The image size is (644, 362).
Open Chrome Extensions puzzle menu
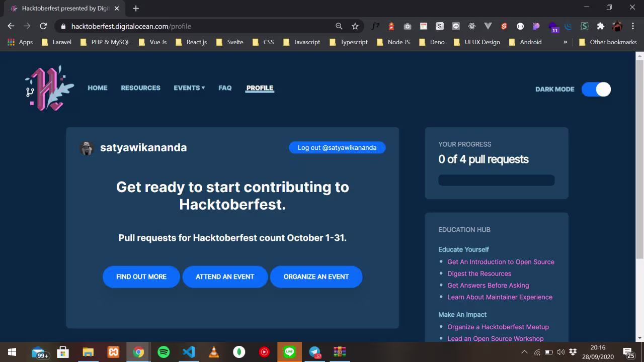coord(601,26)
